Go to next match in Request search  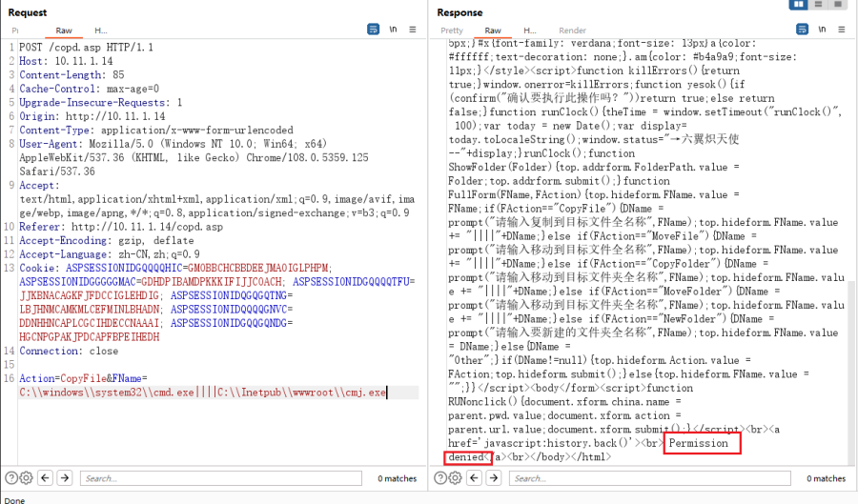pos(65,478)
